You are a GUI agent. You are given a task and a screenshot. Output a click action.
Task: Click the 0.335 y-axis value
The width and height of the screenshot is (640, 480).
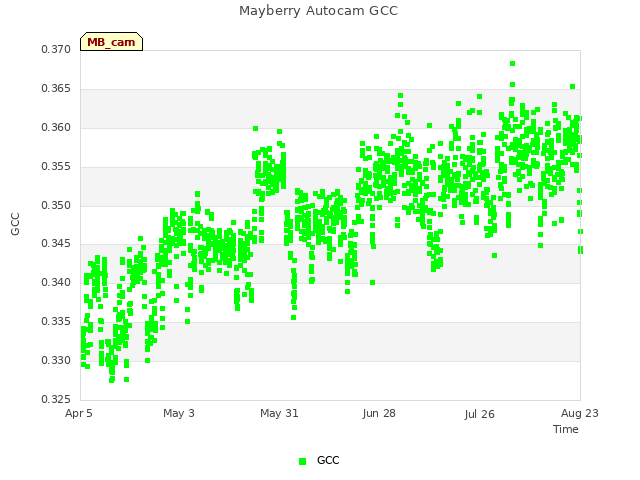coord(56,322)
